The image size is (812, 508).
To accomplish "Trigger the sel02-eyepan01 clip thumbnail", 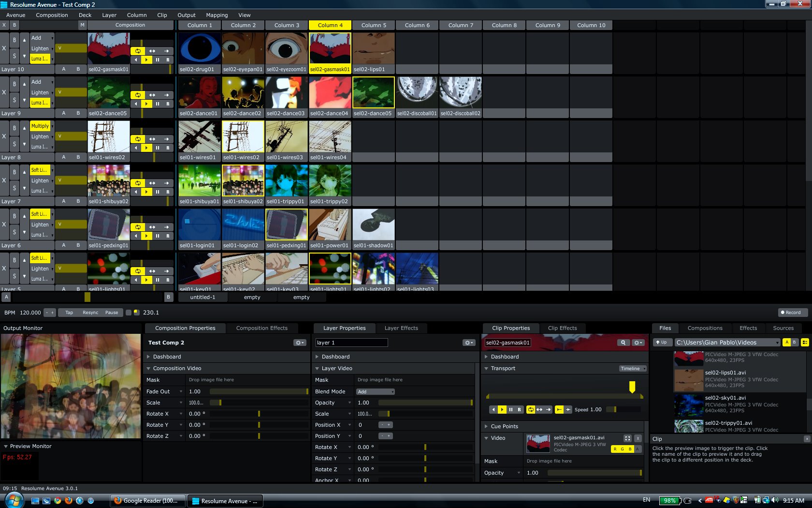I will point(243,48).
